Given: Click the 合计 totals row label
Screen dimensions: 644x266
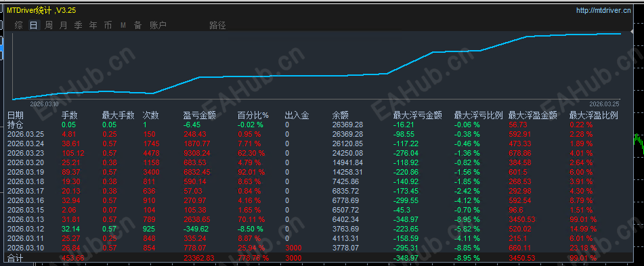Looking at the screenshot, I should click(15, 258).
